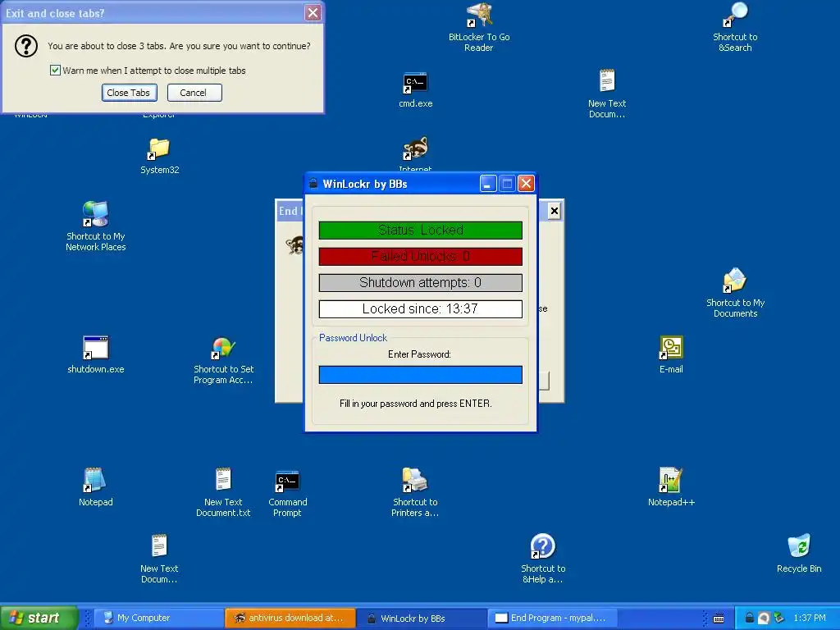Open the Notepad++ desktop shortcut
Image resolution: width=840 pixels, height=630 pixels.
click(671, 480)
